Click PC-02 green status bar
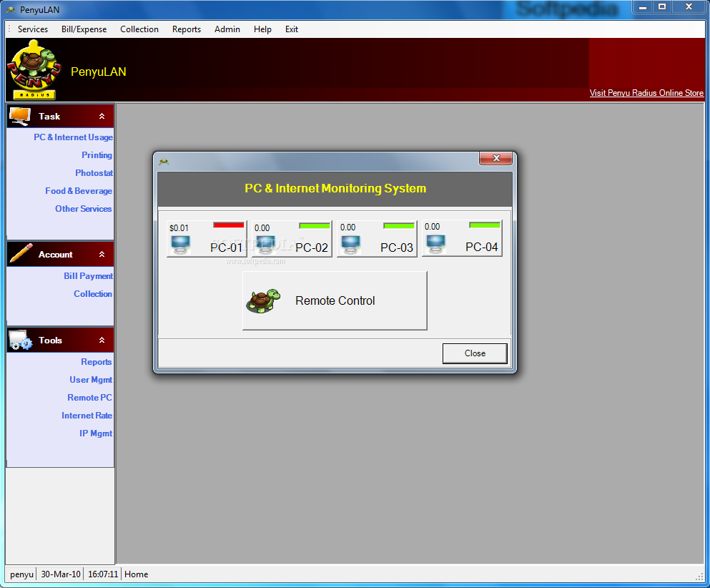The width and height of the screenshot is (710, 588). click(315, 225)
